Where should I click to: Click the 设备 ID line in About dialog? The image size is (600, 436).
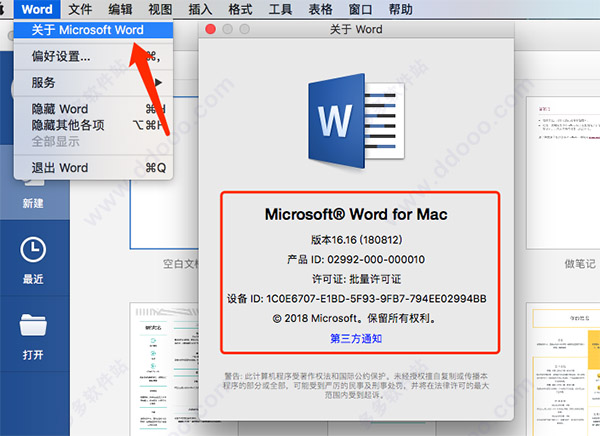click(357, 299)
